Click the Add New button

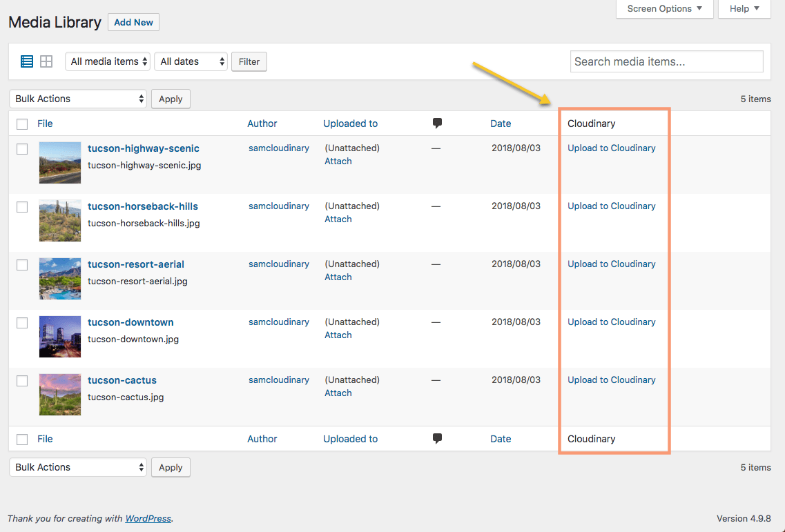coord(133,22)
